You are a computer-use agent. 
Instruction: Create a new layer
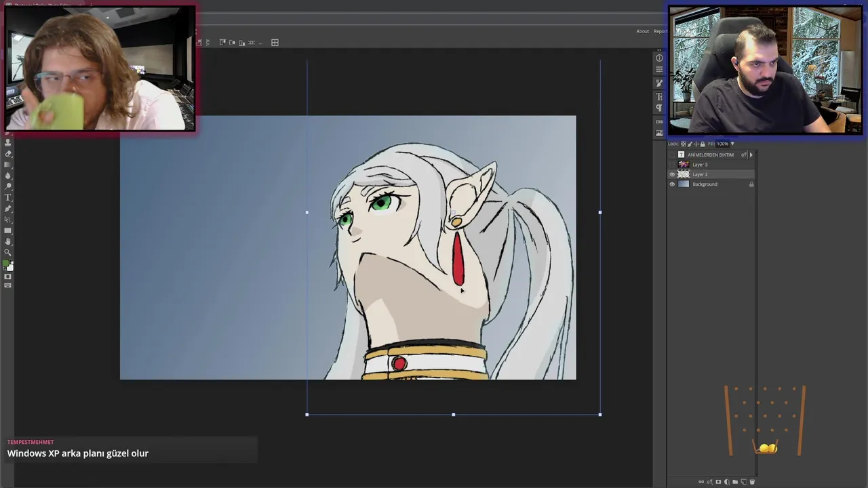coord(744,482)
